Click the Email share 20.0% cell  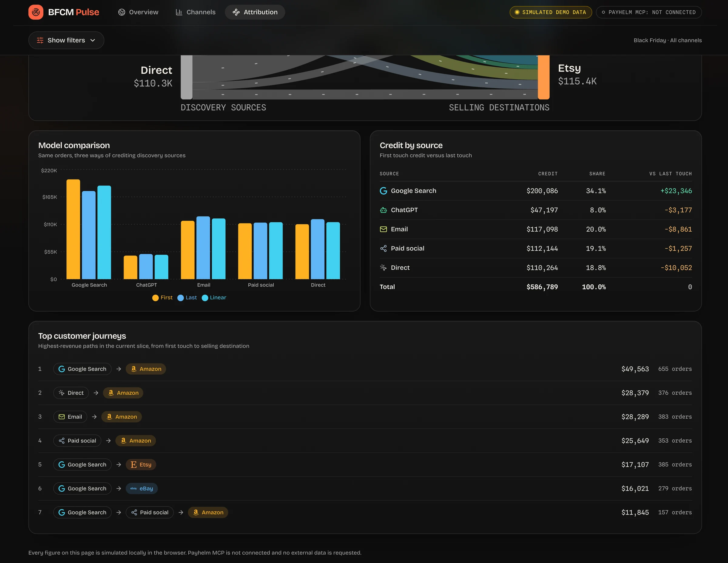click(596, 230)
